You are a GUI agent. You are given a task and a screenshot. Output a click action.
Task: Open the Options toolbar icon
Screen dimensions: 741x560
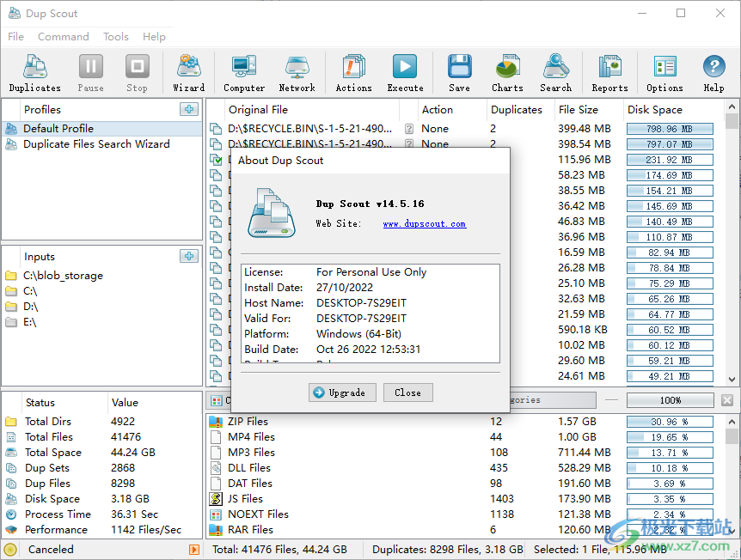[664, 72]
